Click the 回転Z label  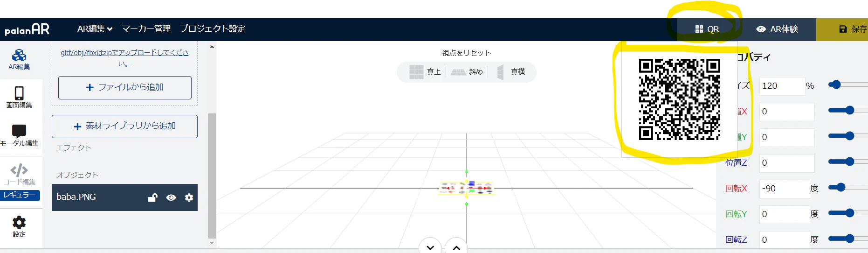coord(736,240)
